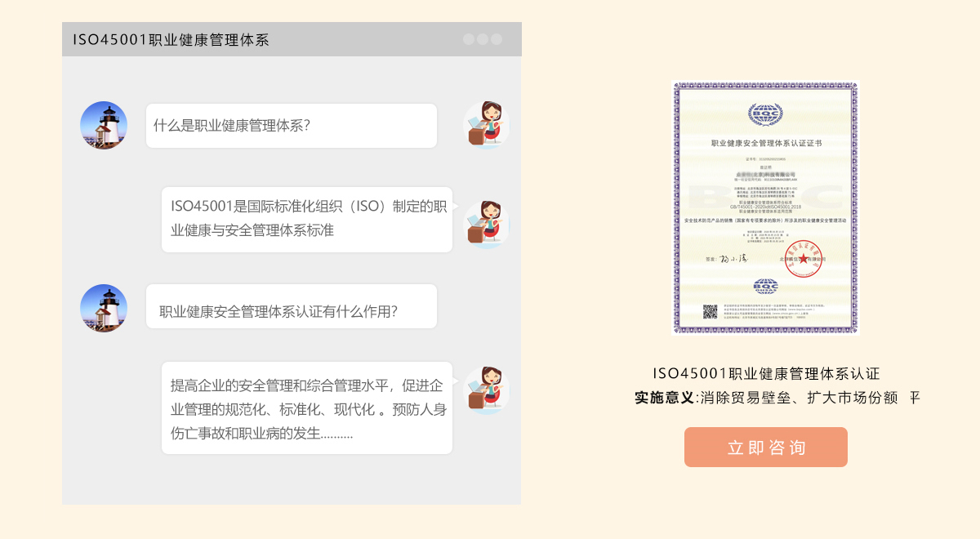The image size is (980, 539).
Task: Select the '提高企业的安全管理' reply bubble
Action: point(307,408)
